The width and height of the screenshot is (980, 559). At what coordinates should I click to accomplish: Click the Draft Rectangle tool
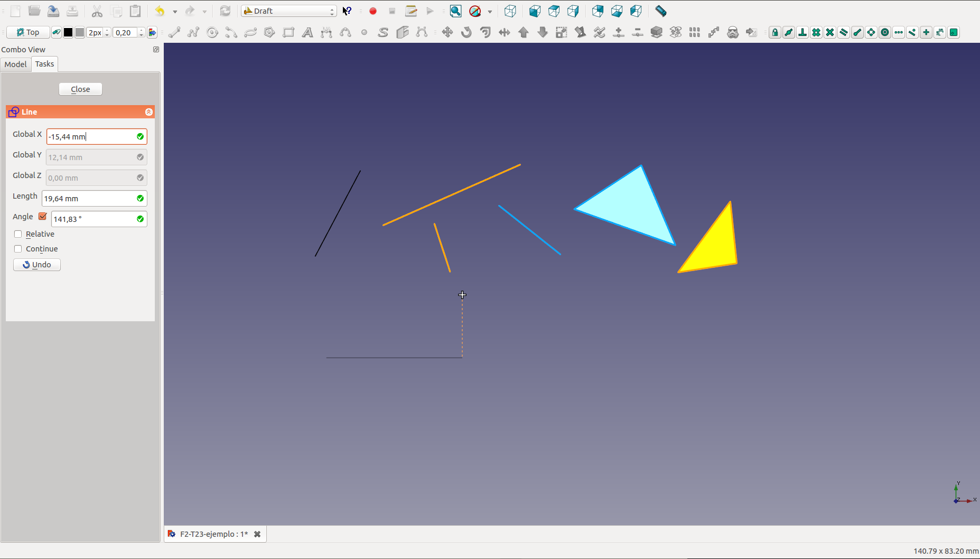click(x=288, y=33)
